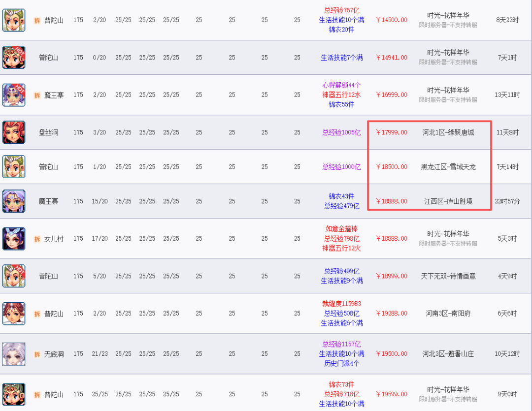Click the 拆 icon in the ¥19288 row

[37, 314]
